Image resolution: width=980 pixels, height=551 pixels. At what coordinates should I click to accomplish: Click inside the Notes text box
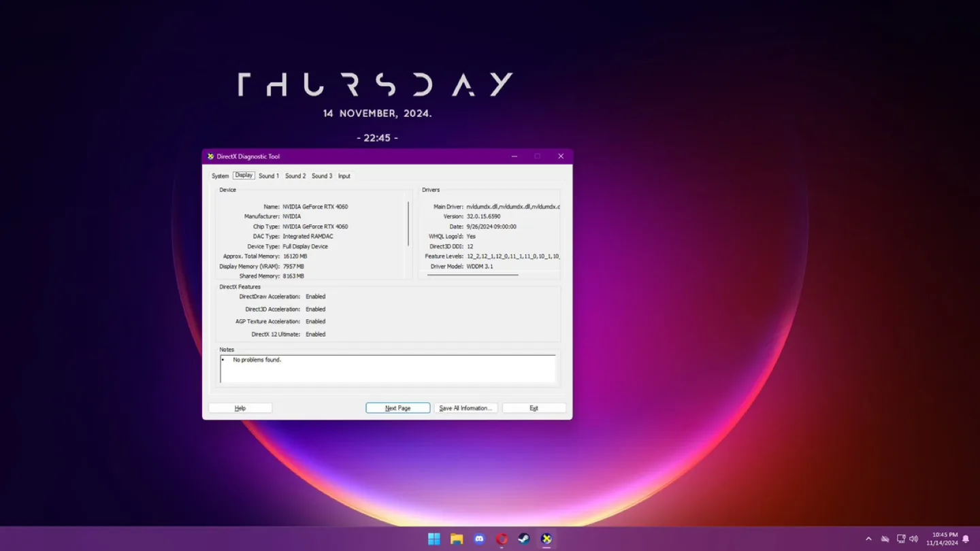pyautogui.click(x=388, y=369)
